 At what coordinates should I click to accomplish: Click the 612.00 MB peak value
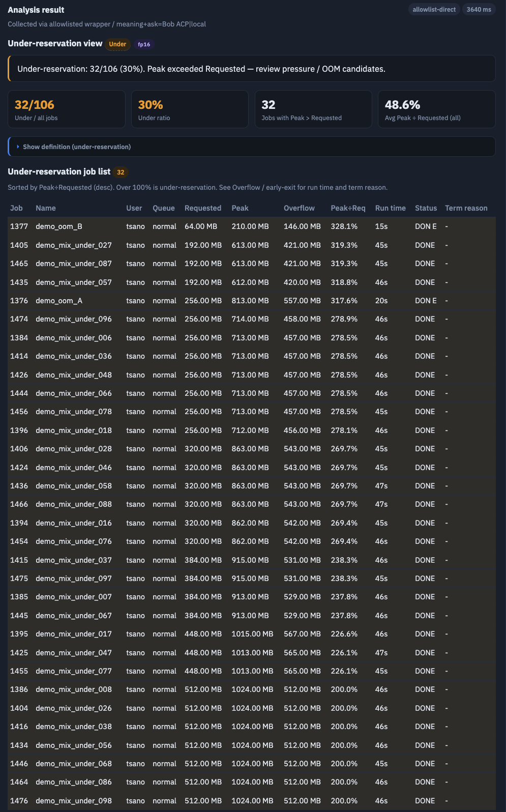(x=250, y=282)
